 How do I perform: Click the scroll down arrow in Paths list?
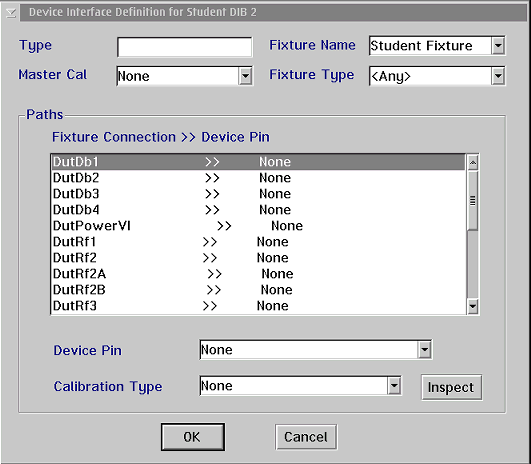(473, 307)
